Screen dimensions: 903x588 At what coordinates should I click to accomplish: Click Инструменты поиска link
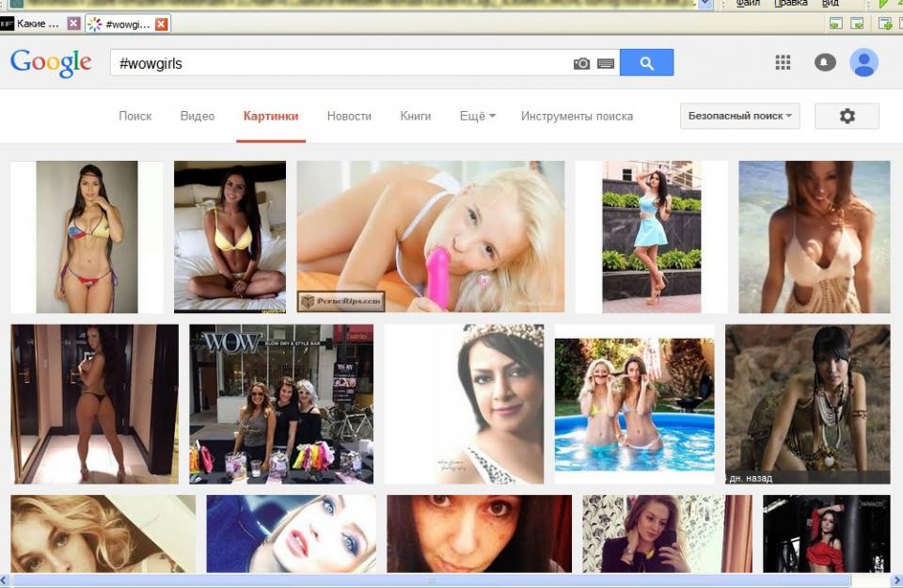(577, 116)
